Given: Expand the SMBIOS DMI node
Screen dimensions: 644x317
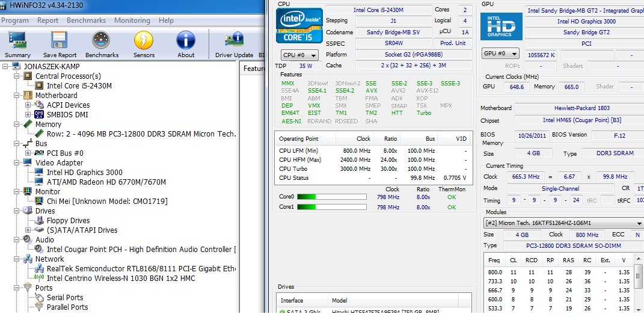Looking at the screenshot, I should click(28, 114).
